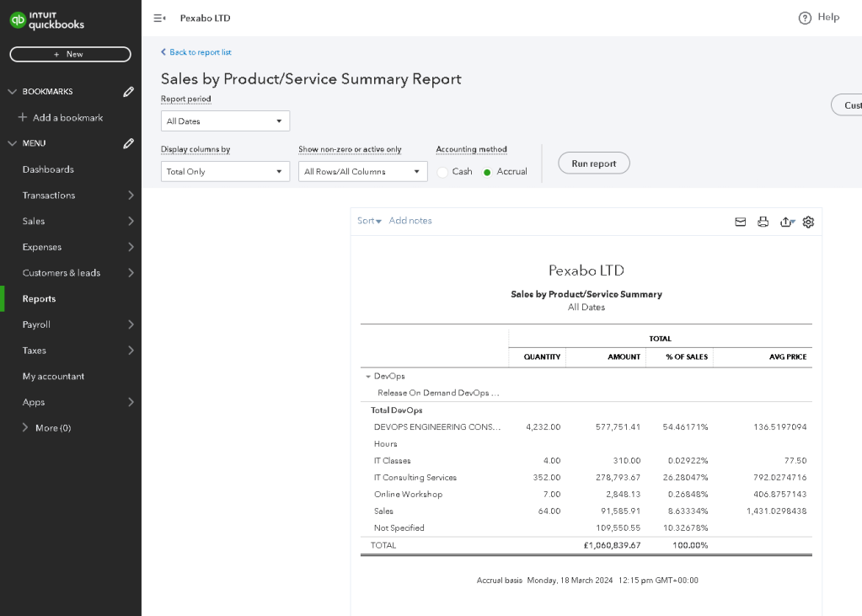This screenshot has height=616, width=862.
Task: Expand Payroll submenu chevron
Action: point(131,324)
